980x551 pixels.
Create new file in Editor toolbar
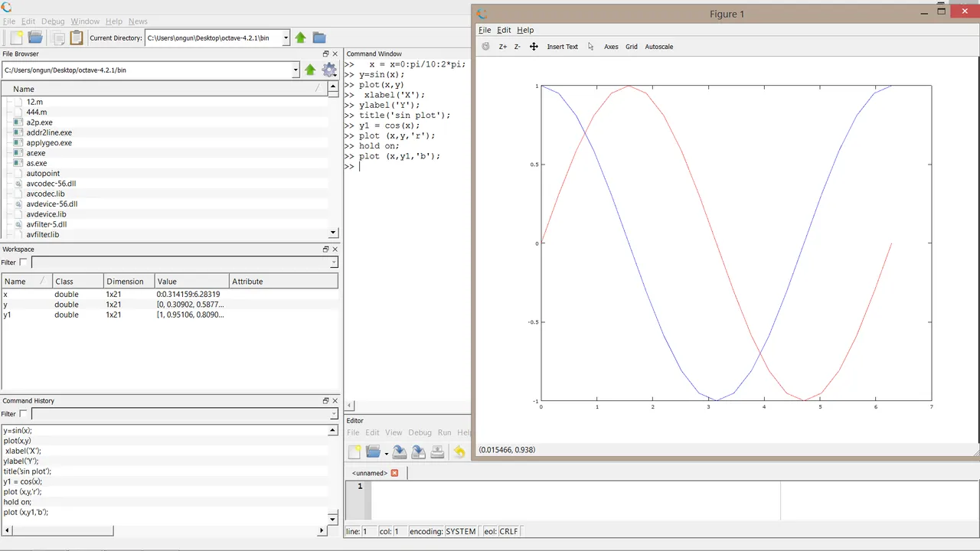tap(354, 452)
